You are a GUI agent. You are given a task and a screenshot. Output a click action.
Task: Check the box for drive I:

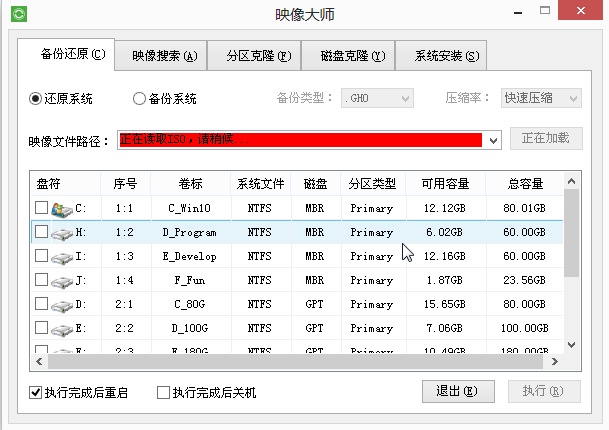coord(42,256)
